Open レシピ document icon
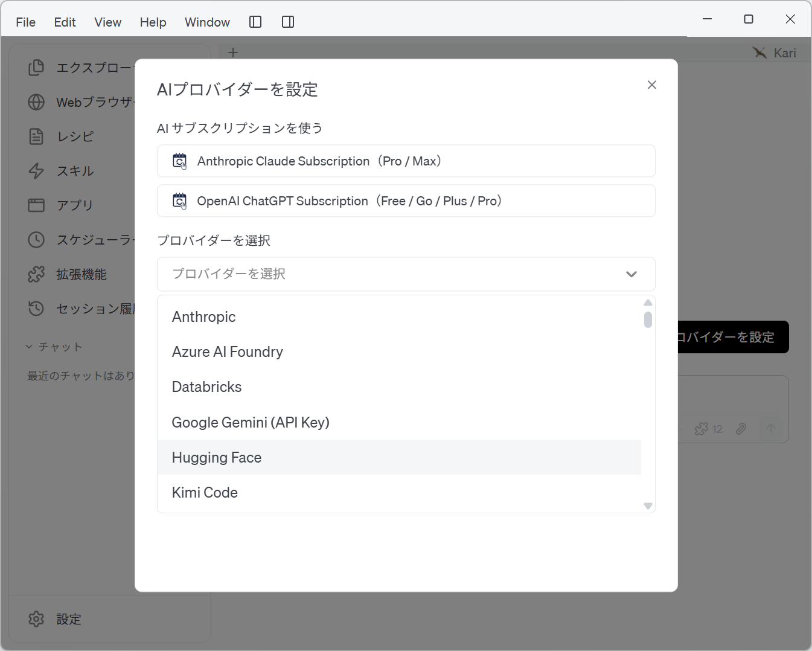 tap(36, 136)
